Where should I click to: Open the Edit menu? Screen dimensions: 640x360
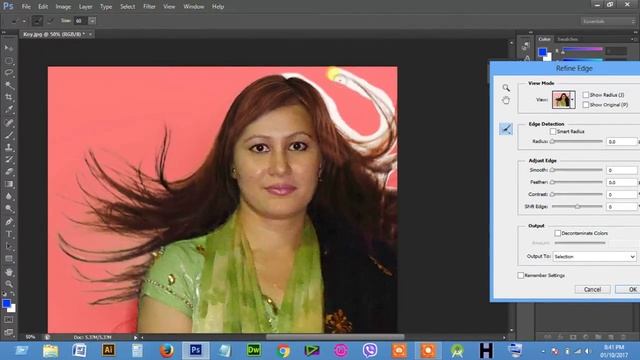(43, 7)
